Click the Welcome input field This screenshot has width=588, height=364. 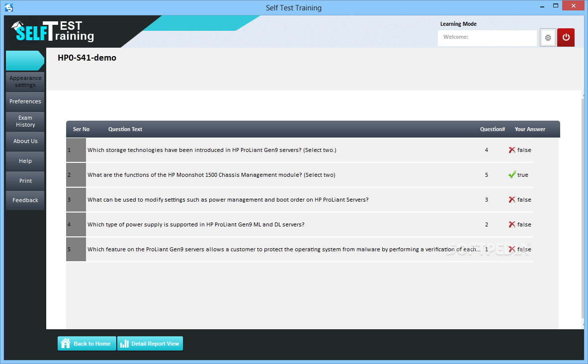[487, 38]
